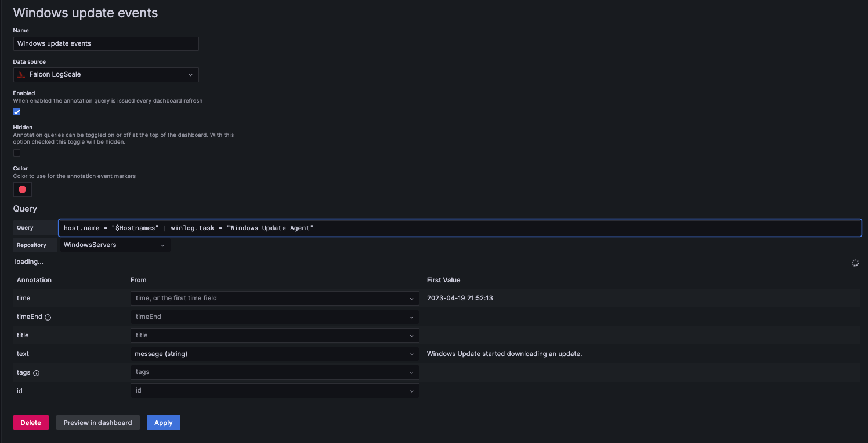The height and width of the screenshot is (443, 868).
Task: Focus the annotation Name input field
Action: pyautogui.click(x=106, y=43)
